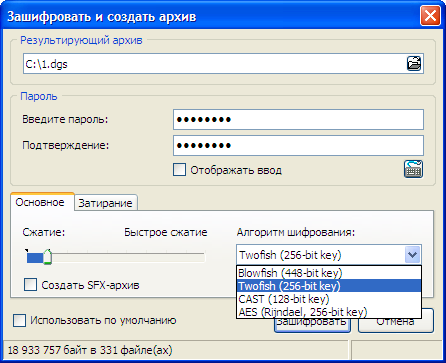Open the browse-for-archive folder icon
The width and height of the screenshot is (446, 363).
point(414,63)
